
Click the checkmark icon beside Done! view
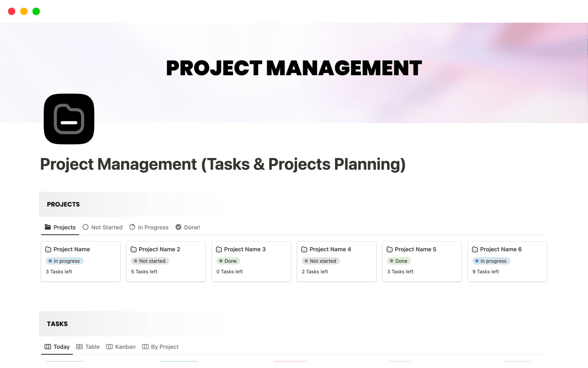(x=178, y=227)
